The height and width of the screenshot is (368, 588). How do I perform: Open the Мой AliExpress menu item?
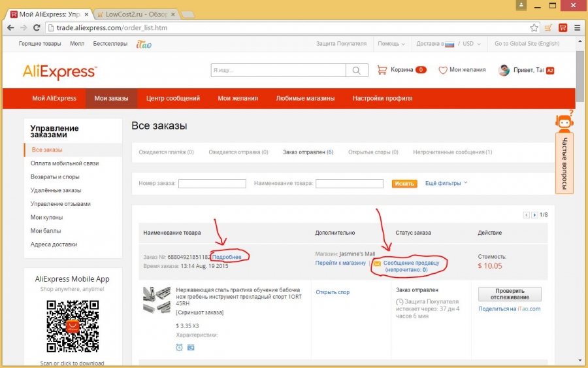pyautogui.click(x=54, y=98)
